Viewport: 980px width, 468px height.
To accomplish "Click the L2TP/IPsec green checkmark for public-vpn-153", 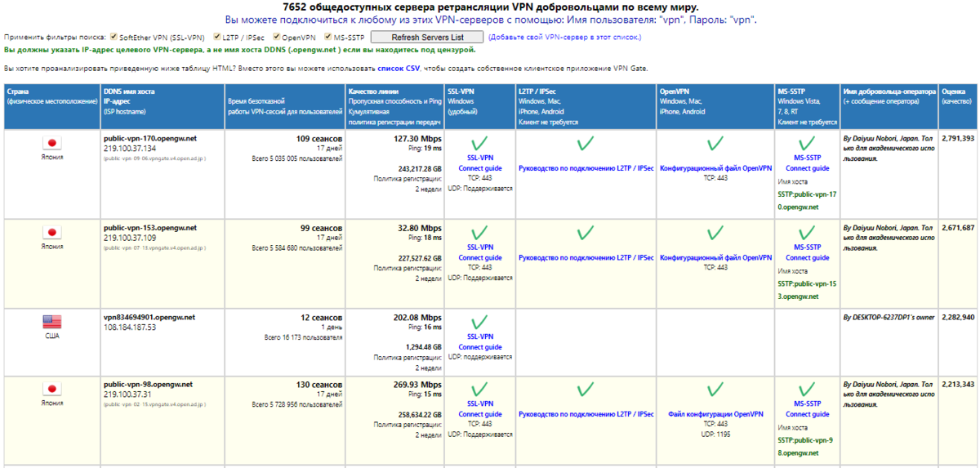I will point(585,233).
